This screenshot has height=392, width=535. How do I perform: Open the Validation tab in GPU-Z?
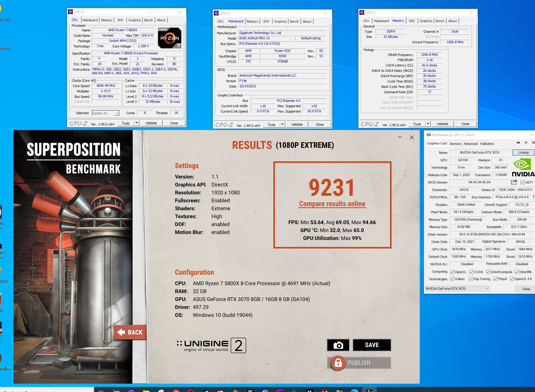[x=487, y=143]
